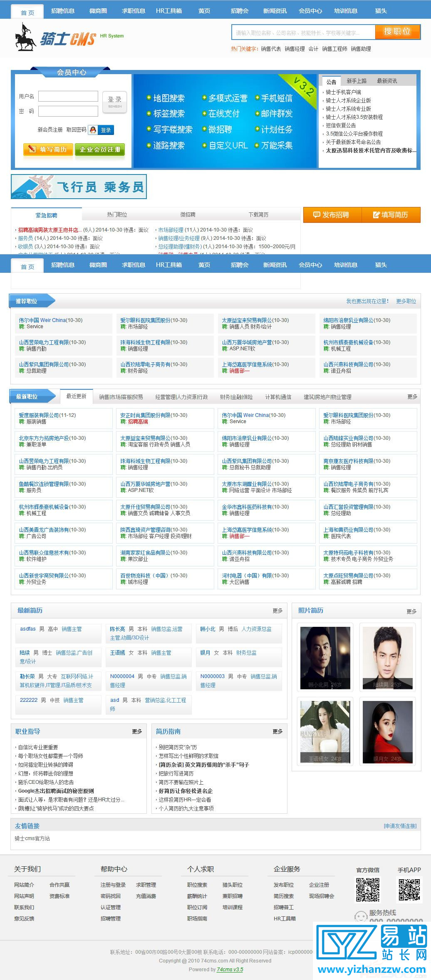Click the 填写简历 orange button in login panel
The height and width of the screenshot is (980, 431).
pyautogui.click(x=48, y=150)
